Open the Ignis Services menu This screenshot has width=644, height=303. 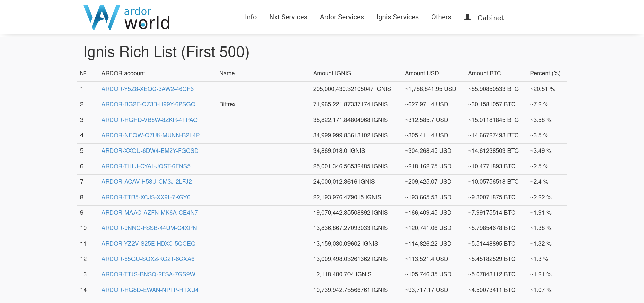pyautogui.click(x=397, y=17)
